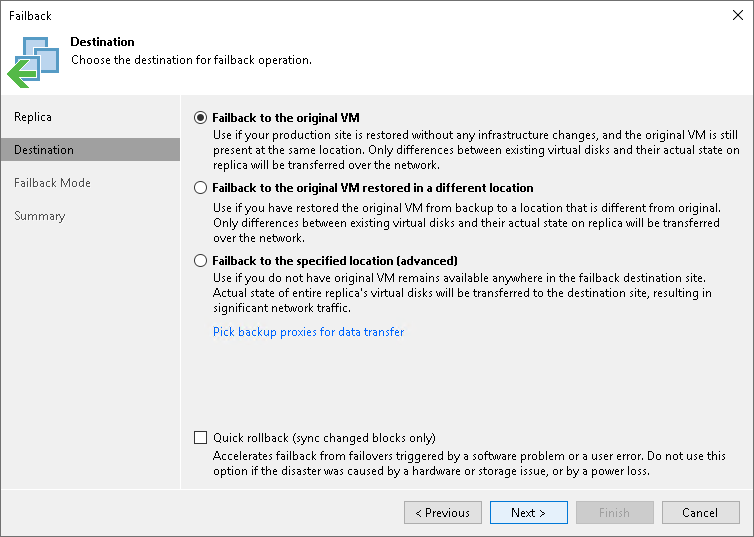Viewport: 754px width, 537px height.
Task: Open Pick backup proxies for data transfer
Action: (x=308, y=332)
